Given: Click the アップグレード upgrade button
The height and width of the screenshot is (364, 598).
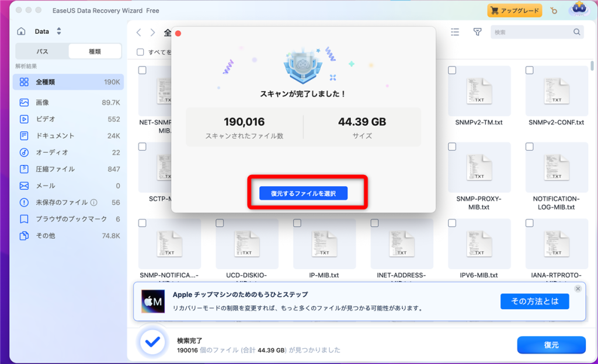Looking at the screenshot, I should (x=515, y=10).
